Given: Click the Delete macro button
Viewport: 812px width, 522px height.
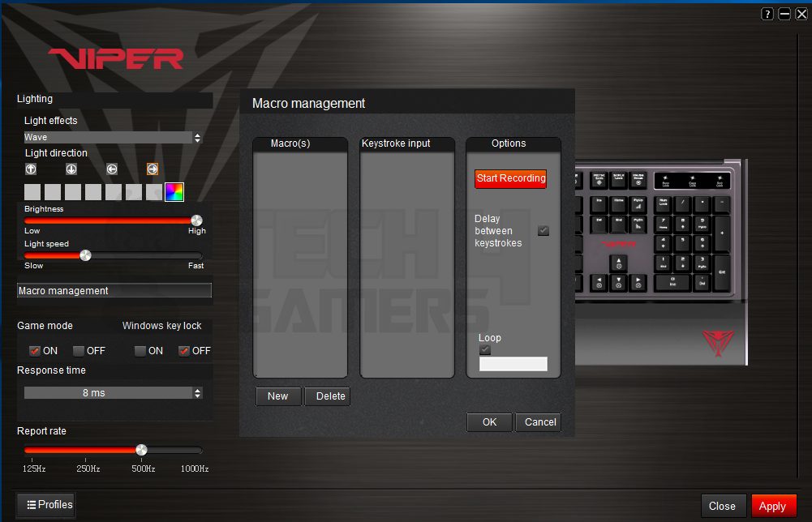Looking at the screenshot, I should click(x=328, y=396).
